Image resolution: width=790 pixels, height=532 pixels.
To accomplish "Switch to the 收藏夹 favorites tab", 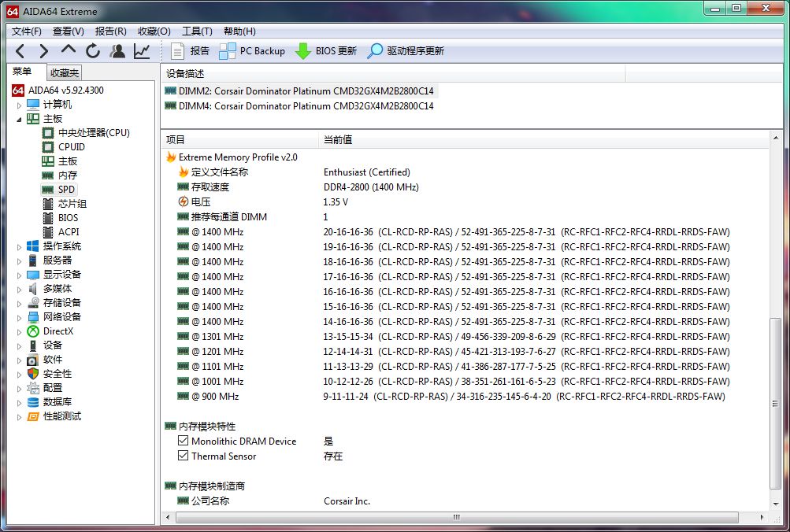I will 64,73.
